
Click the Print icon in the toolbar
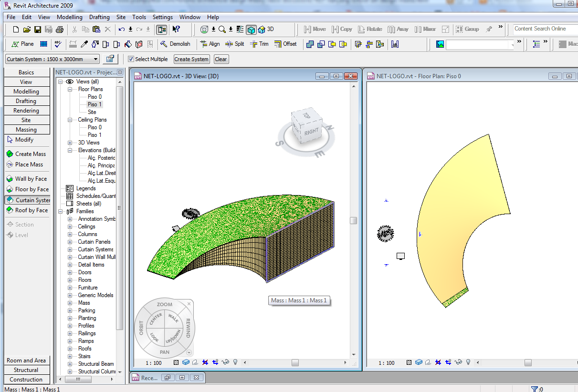pos(59,30)
